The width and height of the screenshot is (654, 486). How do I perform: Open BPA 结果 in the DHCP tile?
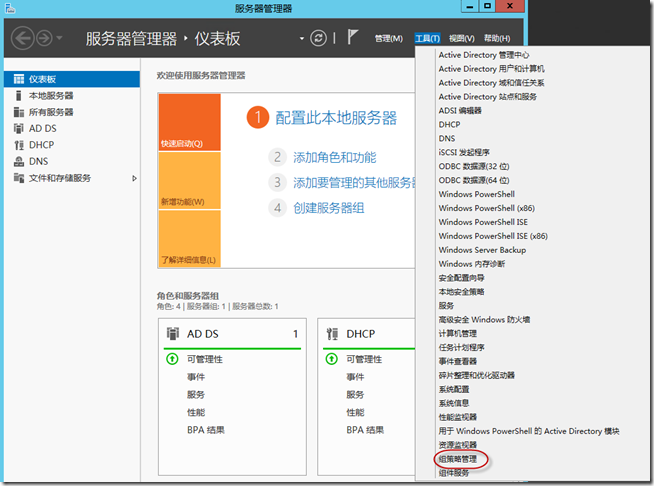pos(365,430)
